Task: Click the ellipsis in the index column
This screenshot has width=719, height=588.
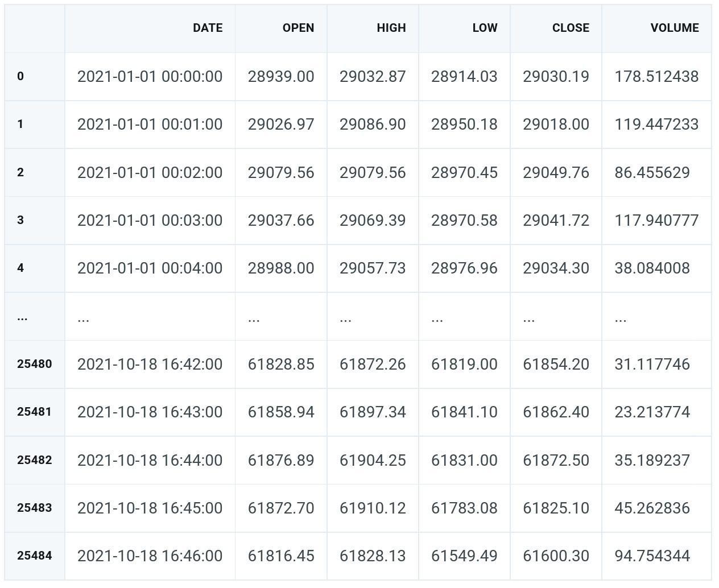Action: (x=22, y=317)
